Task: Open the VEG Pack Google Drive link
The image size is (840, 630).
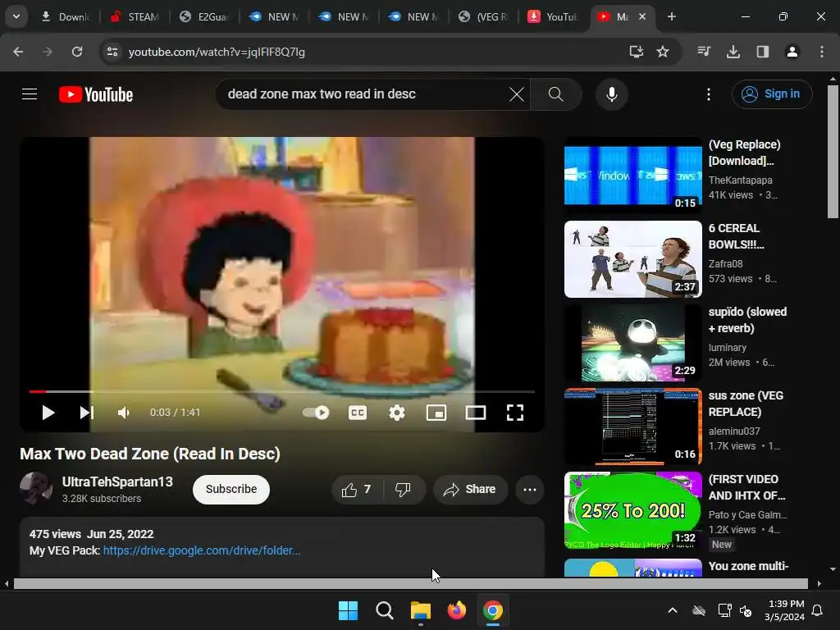Action: tap(202, 550)
